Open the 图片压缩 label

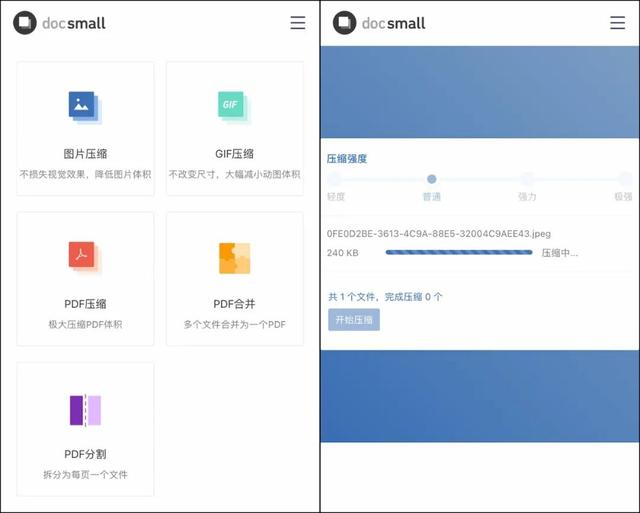coord(85,154)
